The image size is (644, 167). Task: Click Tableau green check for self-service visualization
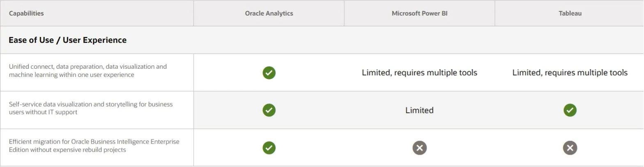570,110
